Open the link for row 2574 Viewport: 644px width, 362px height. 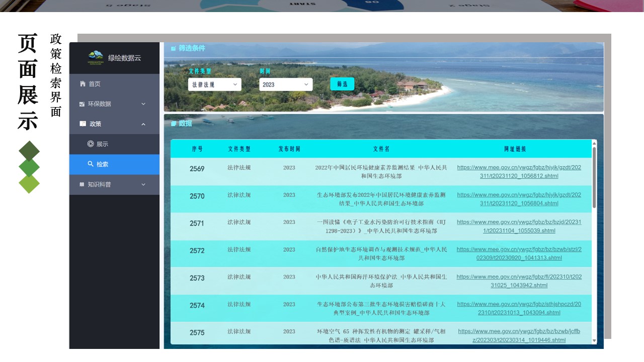point(519,308)
